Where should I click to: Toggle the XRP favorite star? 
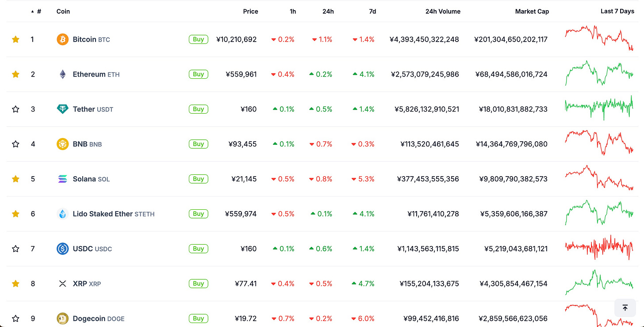[x=15, y=284]
